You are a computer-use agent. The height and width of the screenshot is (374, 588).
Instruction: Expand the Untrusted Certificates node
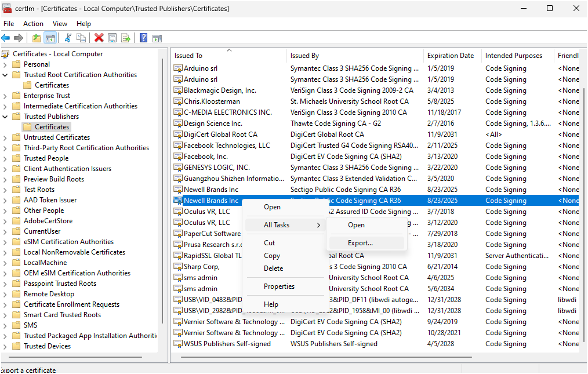(x=5, y=137)
